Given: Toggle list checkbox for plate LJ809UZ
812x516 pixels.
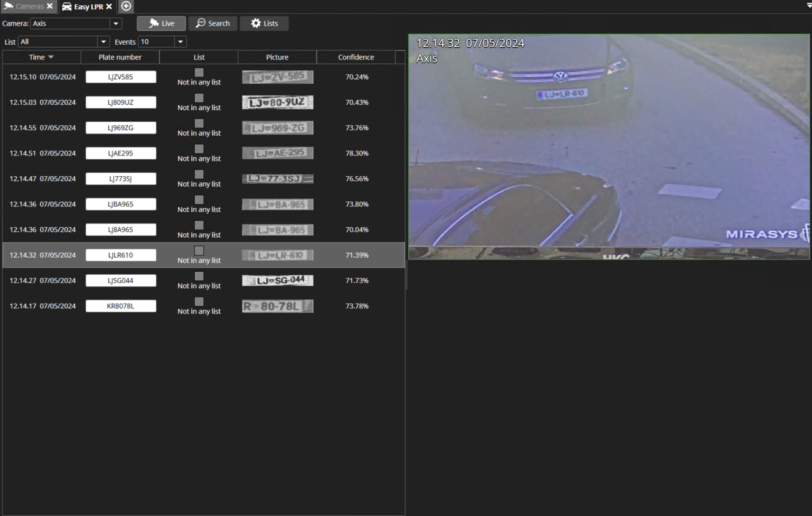Looking at the screenshot, I should [199, 98].
